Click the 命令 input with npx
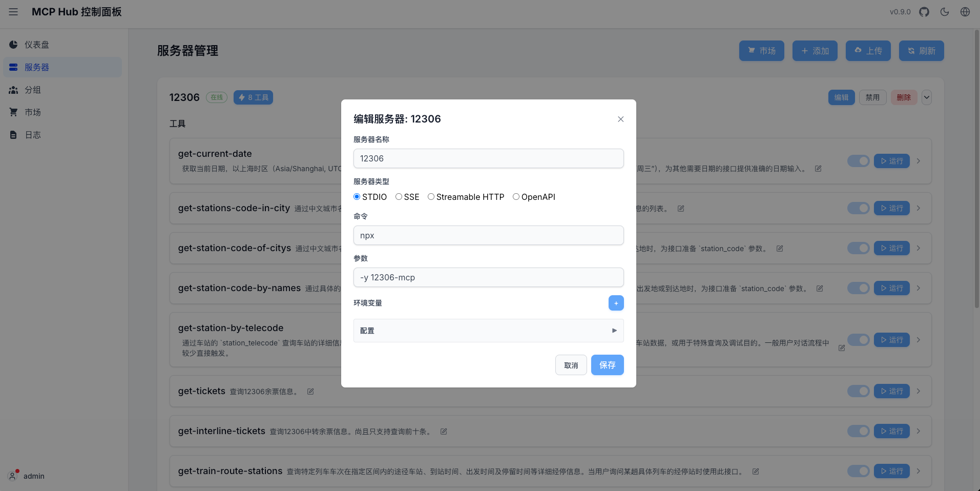980x491 pixels. 488,235
